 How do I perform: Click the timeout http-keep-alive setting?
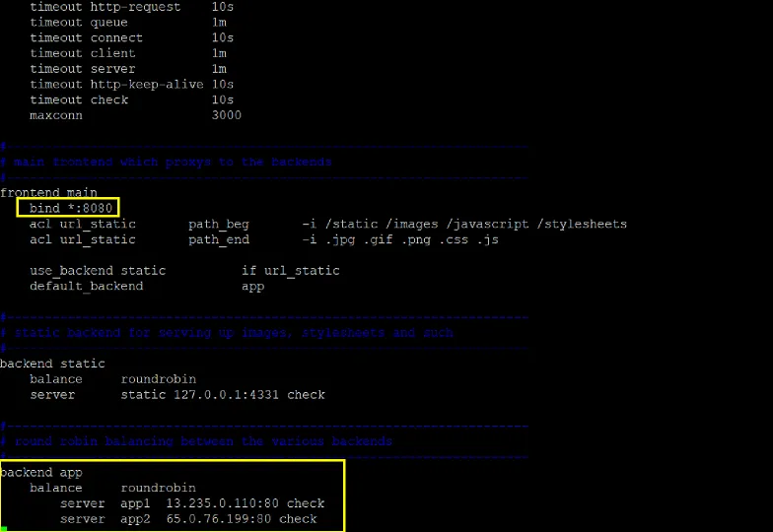click(116, 85)
